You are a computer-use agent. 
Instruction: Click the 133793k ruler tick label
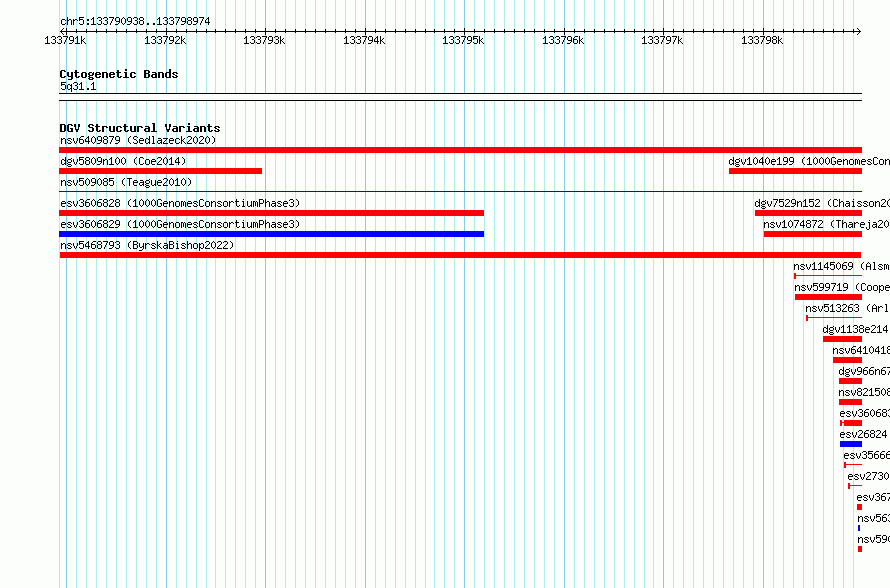pos(265,40)
